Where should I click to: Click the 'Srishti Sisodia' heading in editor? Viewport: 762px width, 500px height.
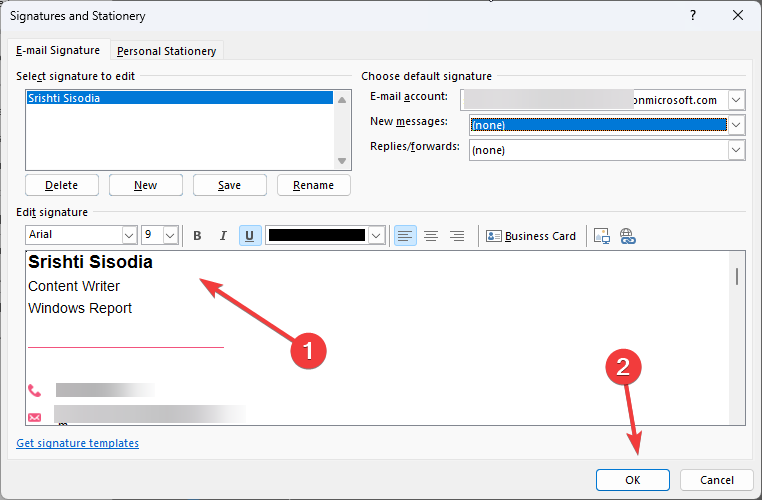[90, 262]
